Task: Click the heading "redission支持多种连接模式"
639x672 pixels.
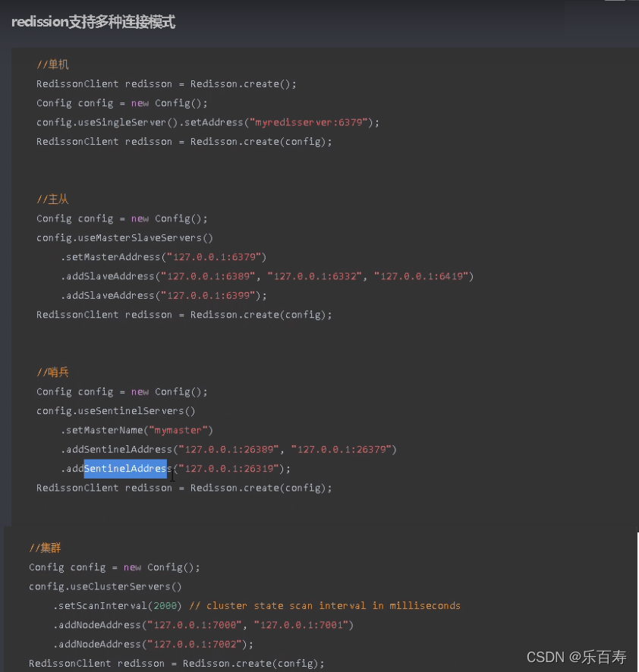Action: pyautogui.click(x=93, y=22)
